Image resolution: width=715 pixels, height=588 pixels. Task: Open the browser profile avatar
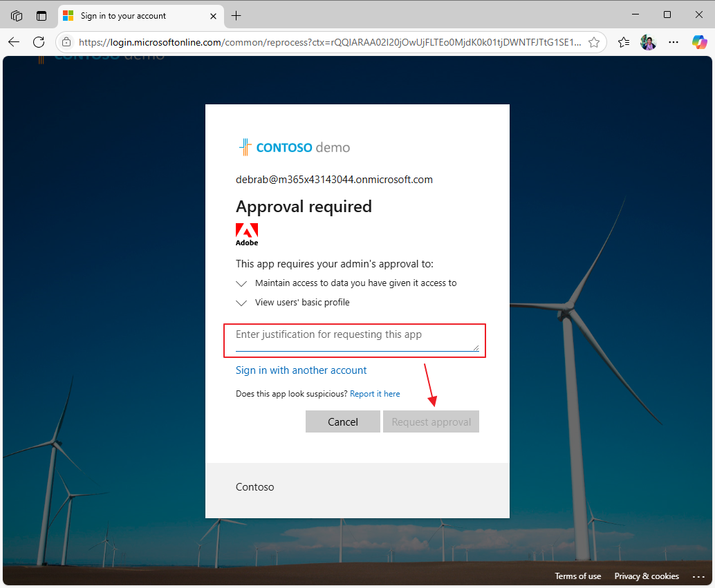pyautogui.click(x=648, y=42)
